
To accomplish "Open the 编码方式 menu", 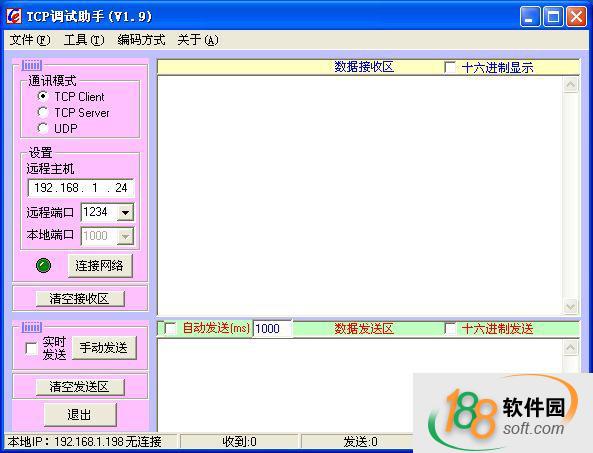I will 141,40.
